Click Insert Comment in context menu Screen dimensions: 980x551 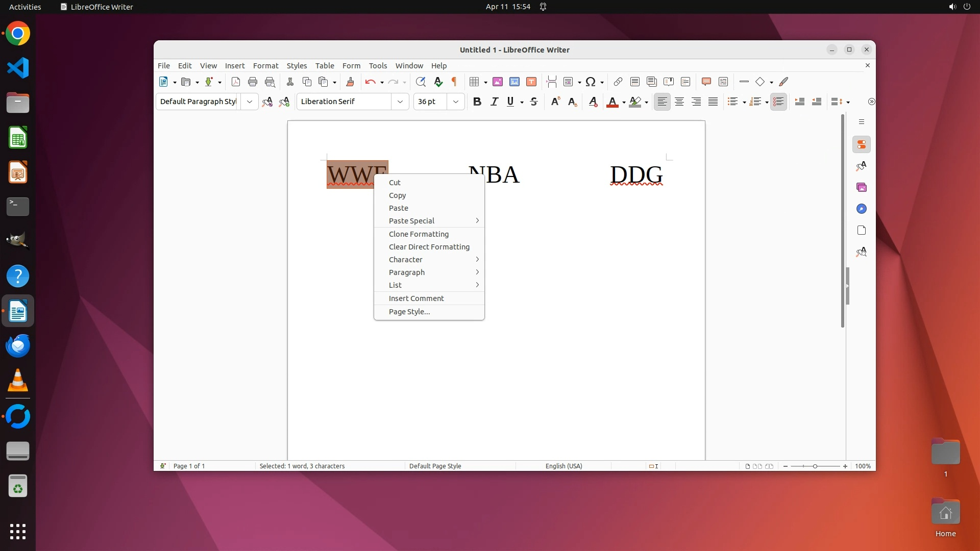(416, 298)
